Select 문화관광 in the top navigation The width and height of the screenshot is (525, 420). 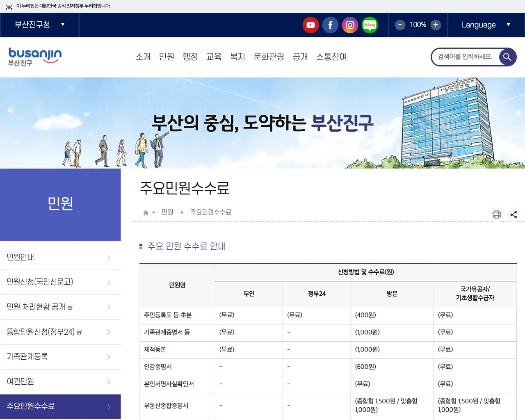coord(269,57)
